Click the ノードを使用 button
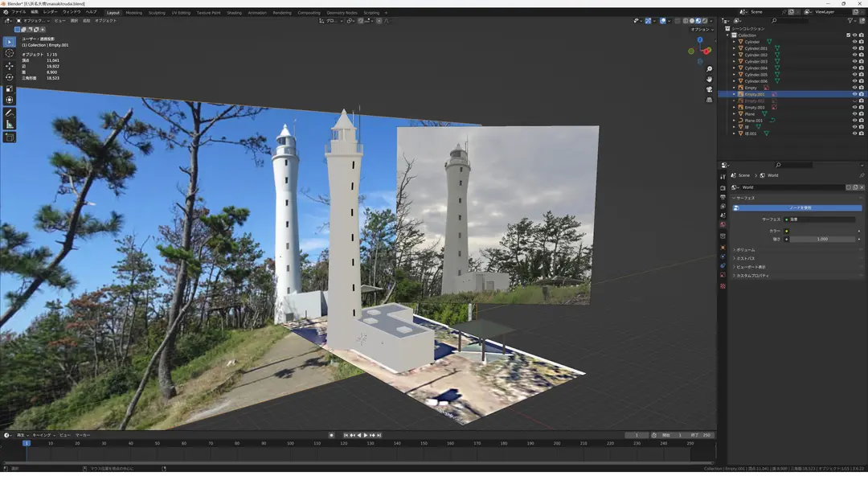The width and height of the screenshot is (868, 480). click(797, 208)
